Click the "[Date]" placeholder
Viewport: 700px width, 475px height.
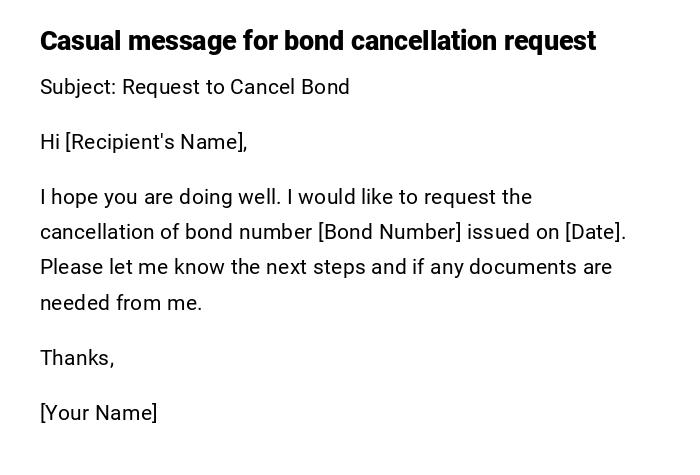click(x=595, y=232)
